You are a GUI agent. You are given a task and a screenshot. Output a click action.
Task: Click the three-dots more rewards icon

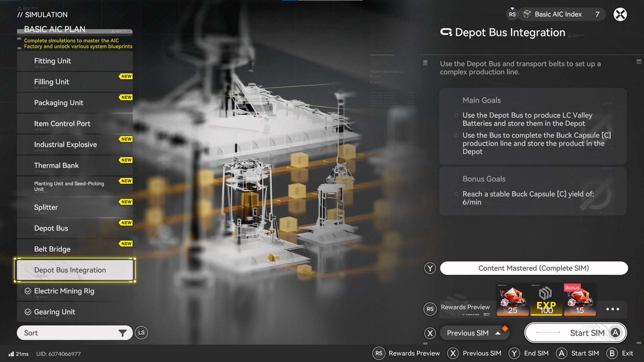click(x=612, y=309)
